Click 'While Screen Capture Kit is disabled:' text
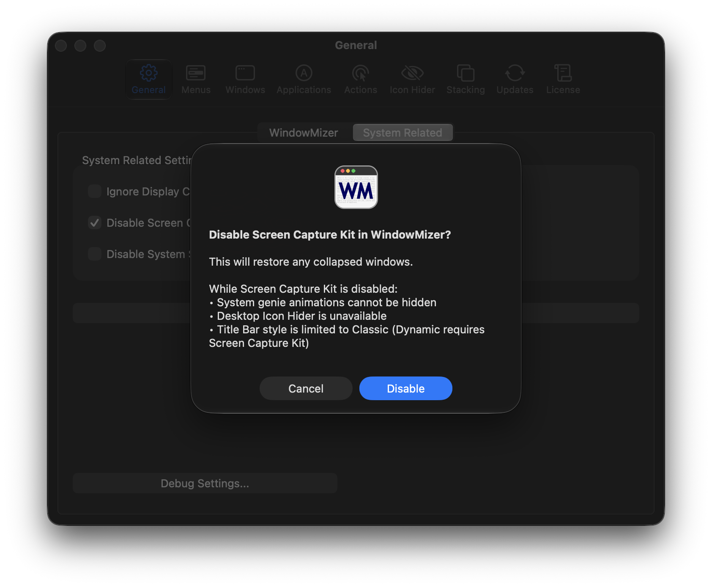Screen dimensions: 712x588 click(303, 289)
